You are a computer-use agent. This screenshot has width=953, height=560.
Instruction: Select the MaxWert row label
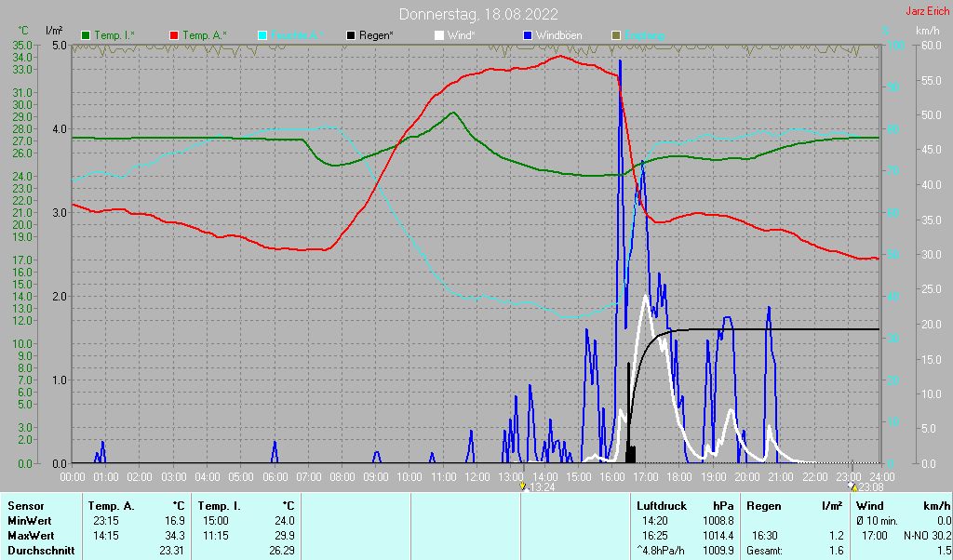point(31,536)
